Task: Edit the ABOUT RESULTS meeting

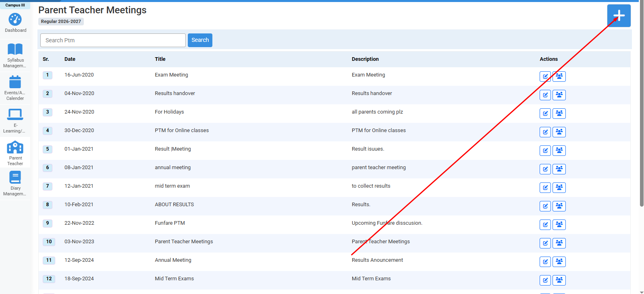Action: coord(545,206)
